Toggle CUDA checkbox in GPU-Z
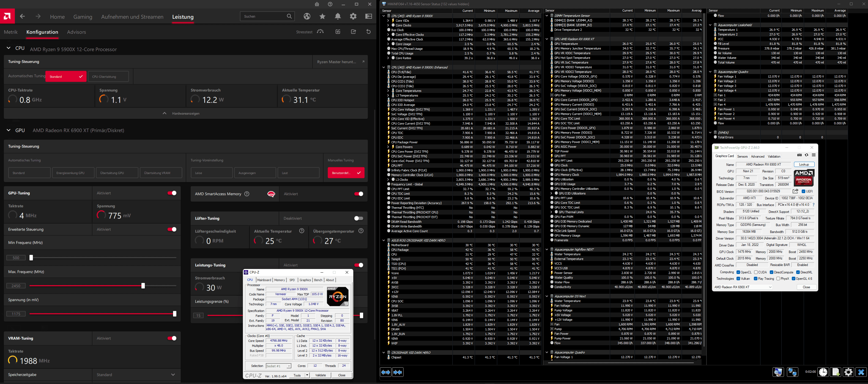Image resolution: width=868 pixels, height=384 pixels. [756, 272]
